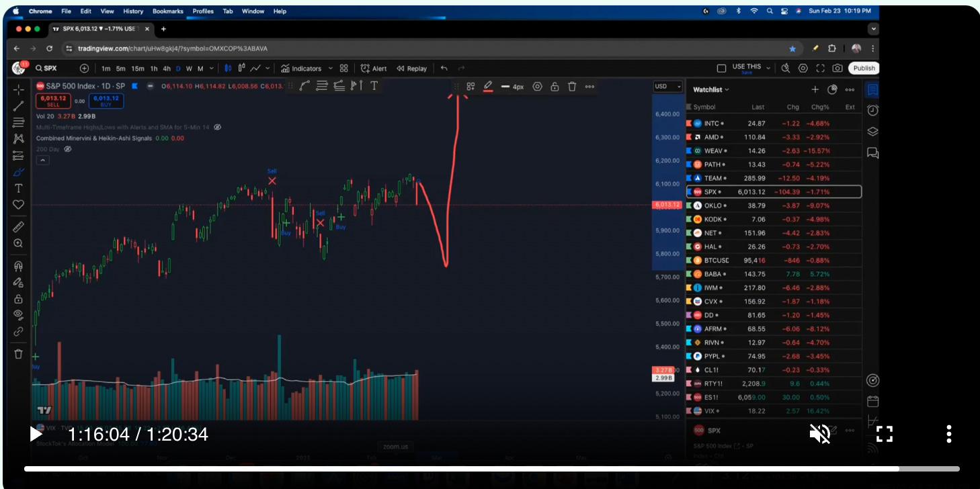Show the Multi-Timeframe Highs/Lows indicator
The image size is (980, 489).
(x=217, y=127)
